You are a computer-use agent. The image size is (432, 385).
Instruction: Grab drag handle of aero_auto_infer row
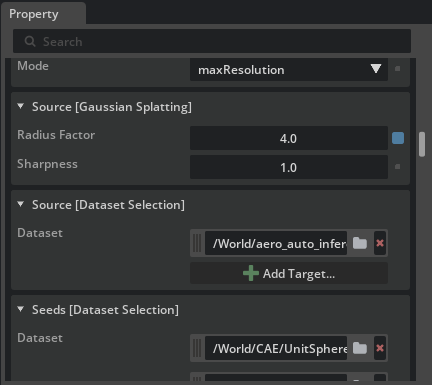coord(197,243)
